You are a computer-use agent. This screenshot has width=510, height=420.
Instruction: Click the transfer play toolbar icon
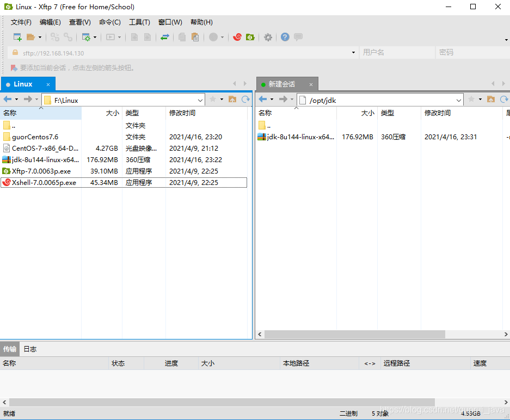[x=110, y=37]
